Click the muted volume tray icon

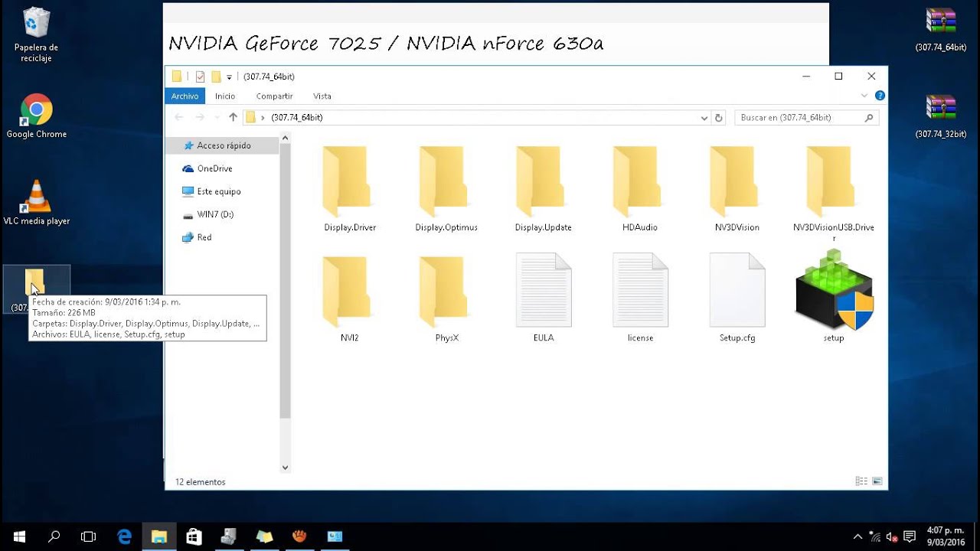click(892, 536)
